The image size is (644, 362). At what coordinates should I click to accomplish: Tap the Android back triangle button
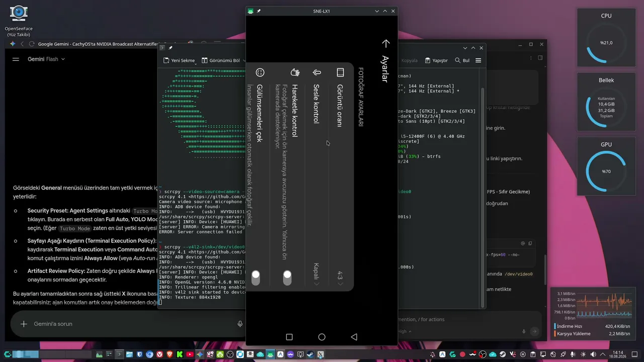point(354,337)
